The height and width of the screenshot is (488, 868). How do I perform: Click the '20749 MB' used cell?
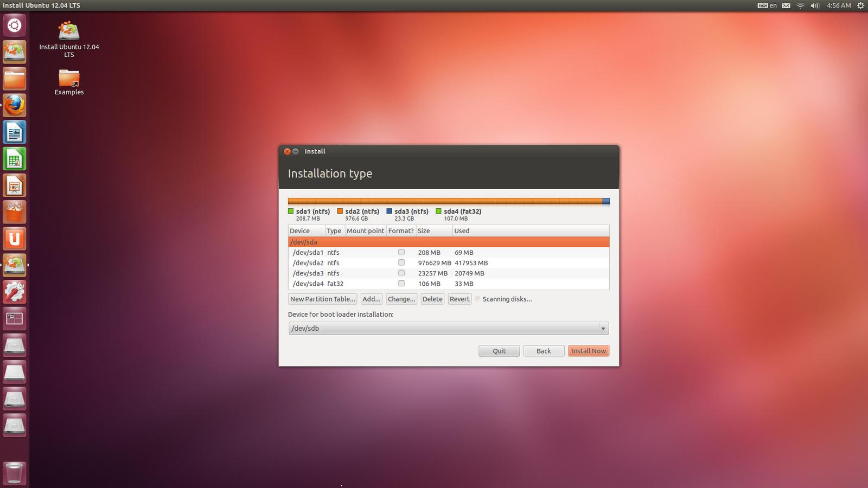tap(469, 273)
